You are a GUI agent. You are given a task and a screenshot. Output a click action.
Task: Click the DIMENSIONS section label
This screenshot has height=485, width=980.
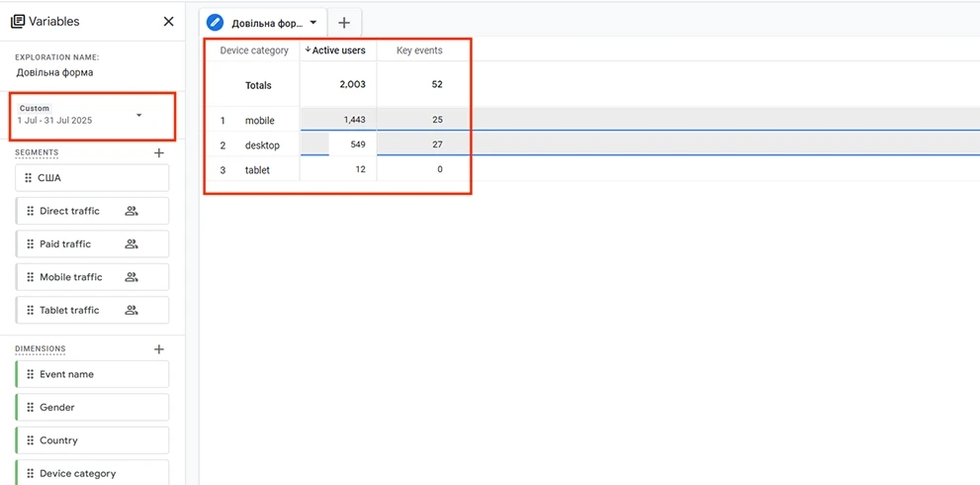click(x=40, y=349)
